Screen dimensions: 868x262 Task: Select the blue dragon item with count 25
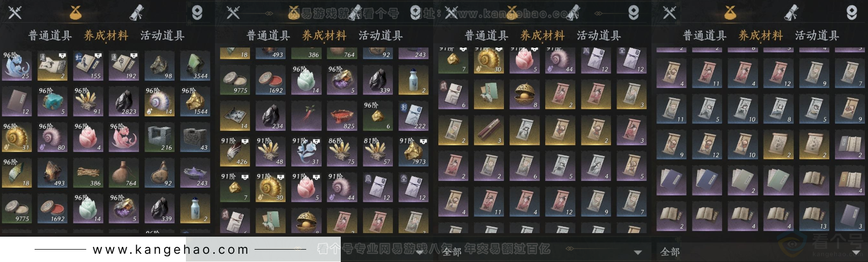point(17,66)
